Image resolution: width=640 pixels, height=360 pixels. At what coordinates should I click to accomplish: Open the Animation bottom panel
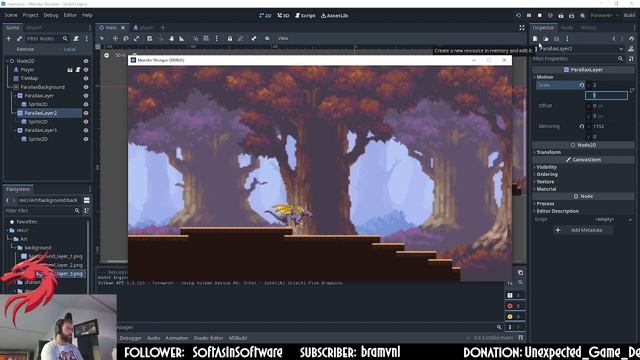[177, 338]
